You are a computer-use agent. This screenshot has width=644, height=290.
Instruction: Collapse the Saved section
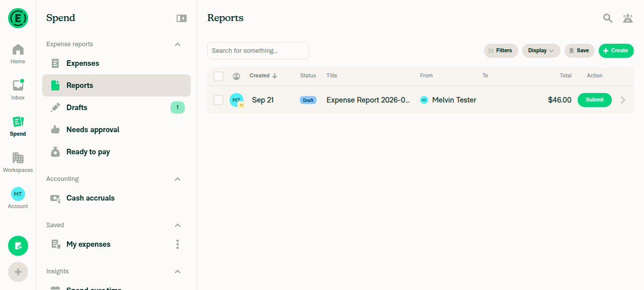178,225
